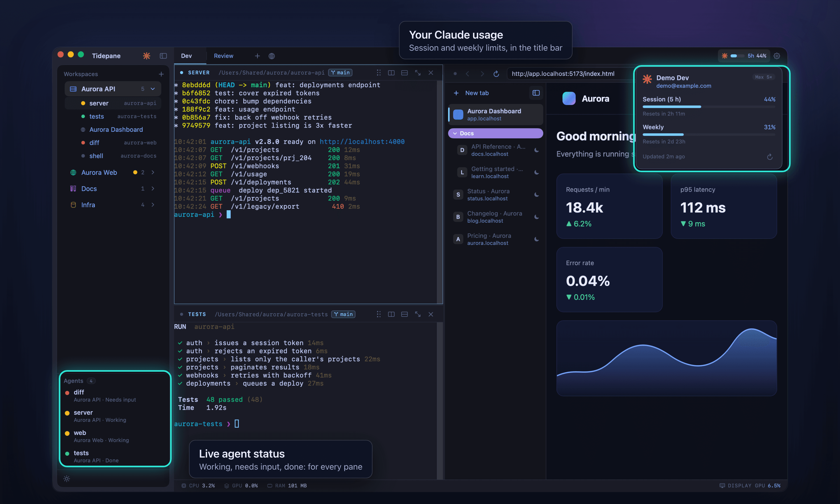
Task: Maximize the SERVER pane
Action: 418,73
